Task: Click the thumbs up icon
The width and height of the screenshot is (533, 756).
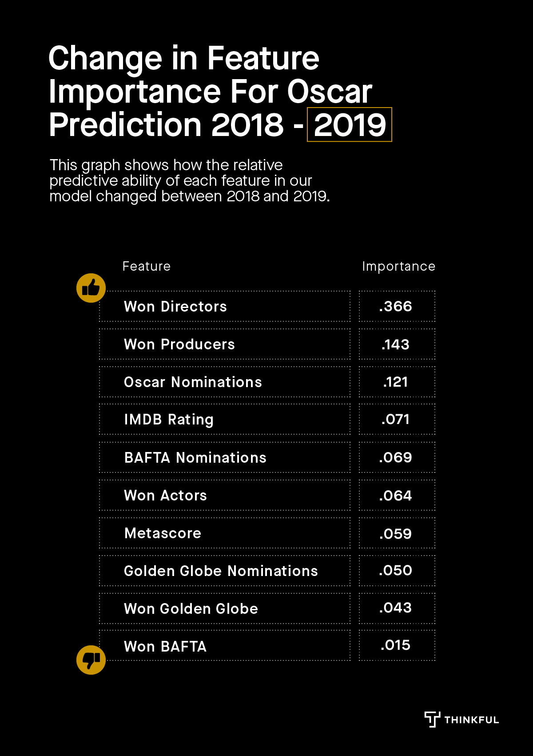Action: pos(91,288)
